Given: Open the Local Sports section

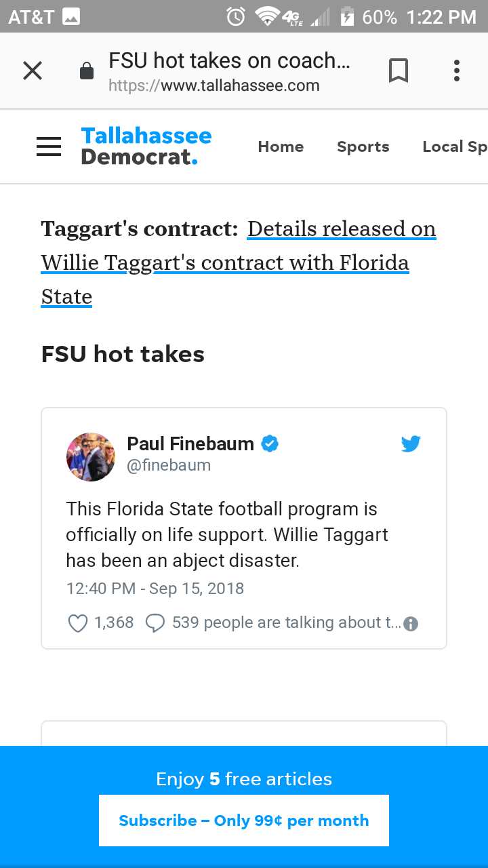Looking at the screenshot, I should (x=454, y=146).
